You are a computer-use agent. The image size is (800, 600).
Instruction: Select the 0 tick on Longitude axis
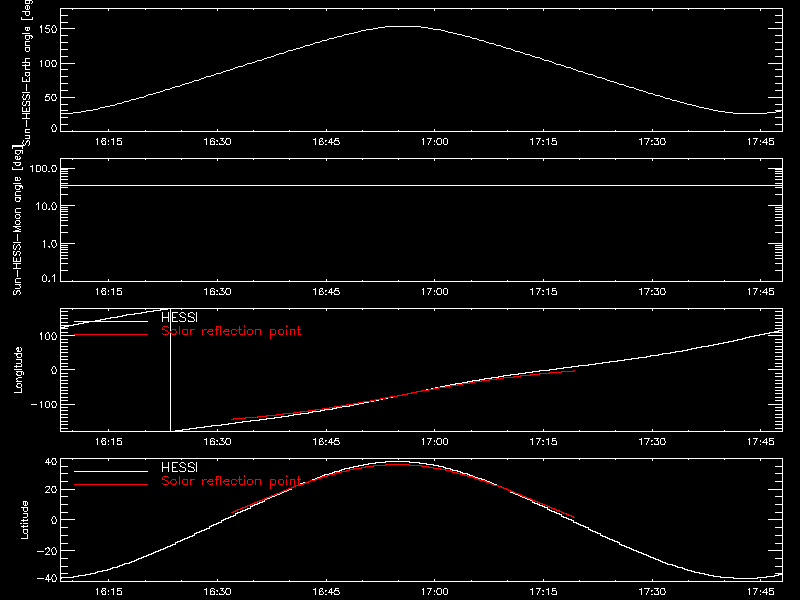pyautogui.click(x=54, y=370)
